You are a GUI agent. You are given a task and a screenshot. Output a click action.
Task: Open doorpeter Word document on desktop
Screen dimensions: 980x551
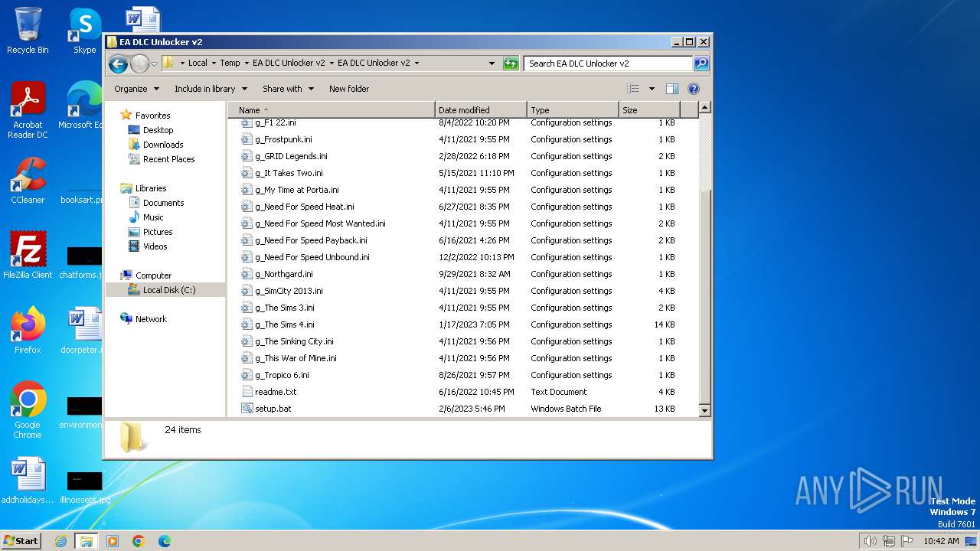click(x=83, y=330)
